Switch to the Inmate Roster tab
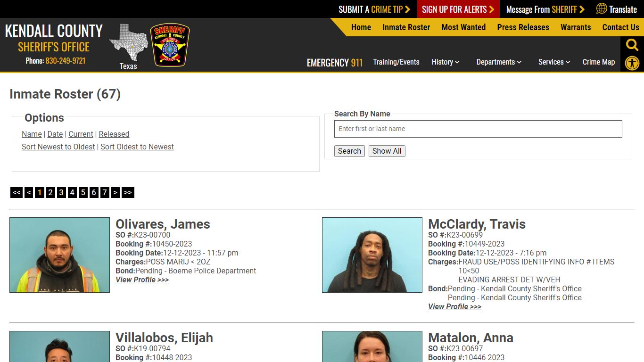 point(406,27)
